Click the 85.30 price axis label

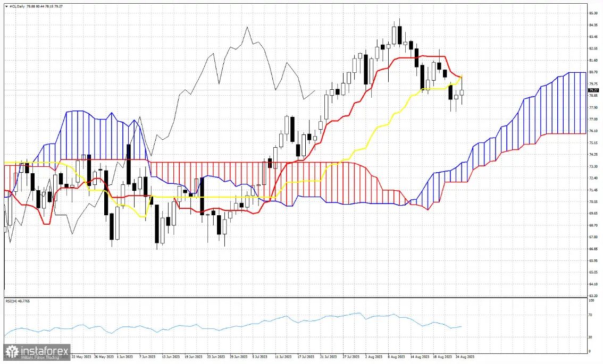click(594, 13)
